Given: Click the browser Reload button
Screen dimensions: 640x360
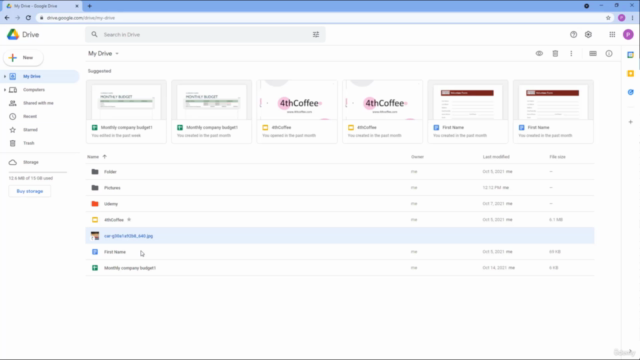Looking at the screenshot, I should click(x=28, y=18).
